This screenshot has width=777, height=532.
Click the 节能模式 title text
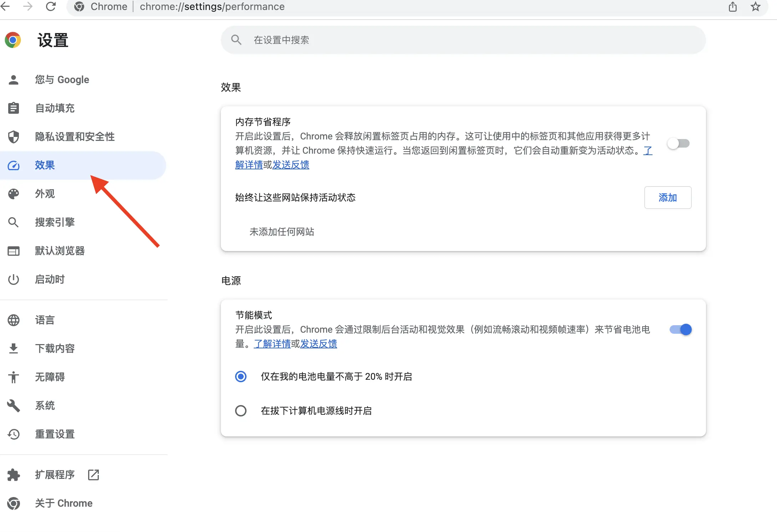pos(254,315)
